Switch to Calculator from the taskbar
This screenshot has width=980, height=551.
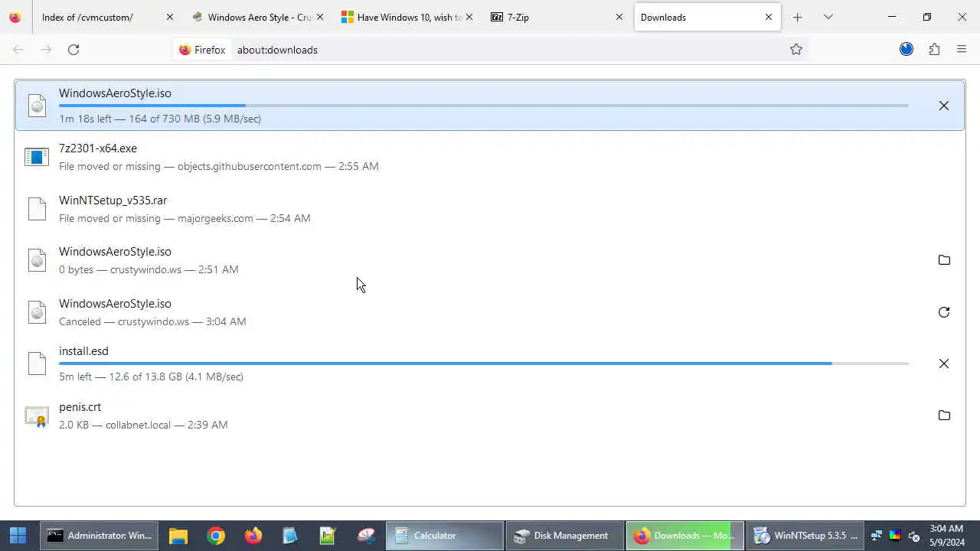click(x=444, y=536)
